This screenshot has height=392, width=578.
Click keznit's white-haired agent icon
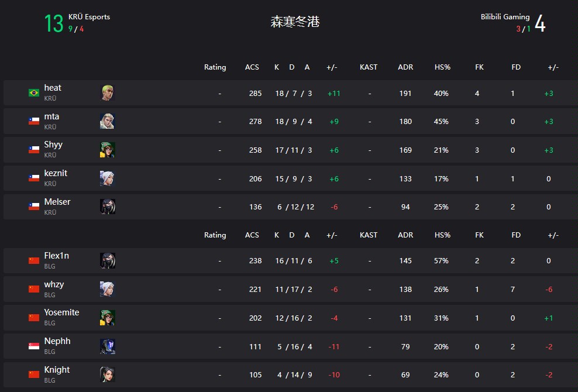click(x=107, y=178)
